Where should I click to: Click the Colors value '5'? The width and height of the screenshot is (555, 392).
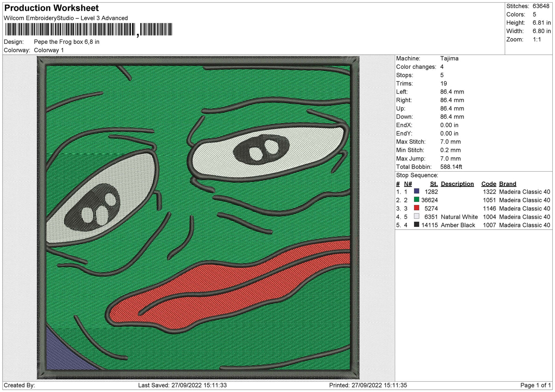(x=534, y=15)
